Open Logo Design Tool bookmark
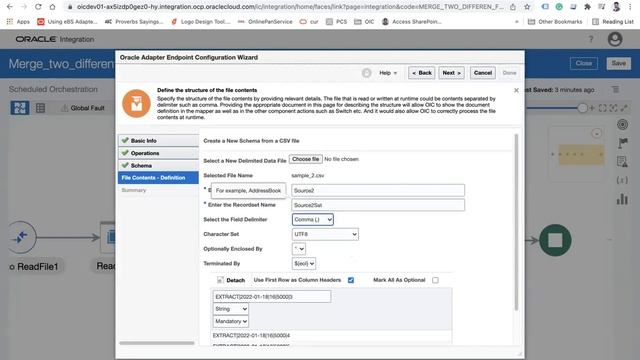The height and width of the screenshot is (360, 640). [x=201, y=22]
